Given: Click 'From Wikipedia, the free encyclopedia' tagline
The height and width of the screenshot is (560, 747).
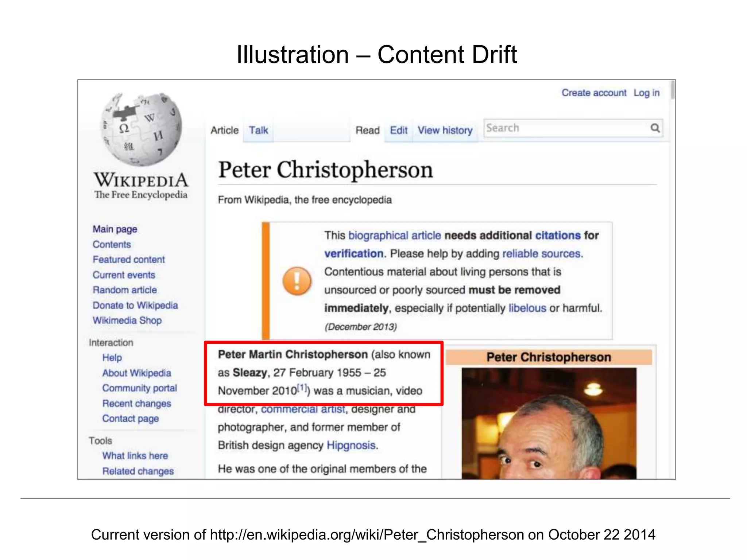Looking at the screenshot, I should coord(305,200).
